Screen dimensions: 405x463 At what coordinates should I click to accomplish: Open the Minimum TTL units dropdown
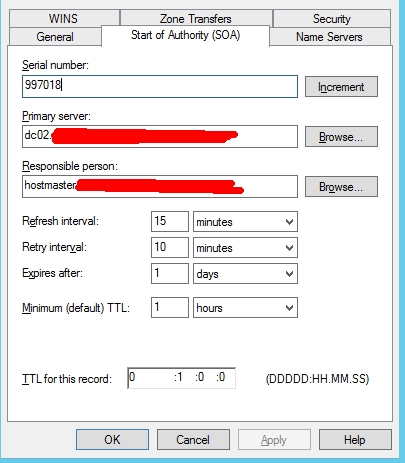(245, 307)
